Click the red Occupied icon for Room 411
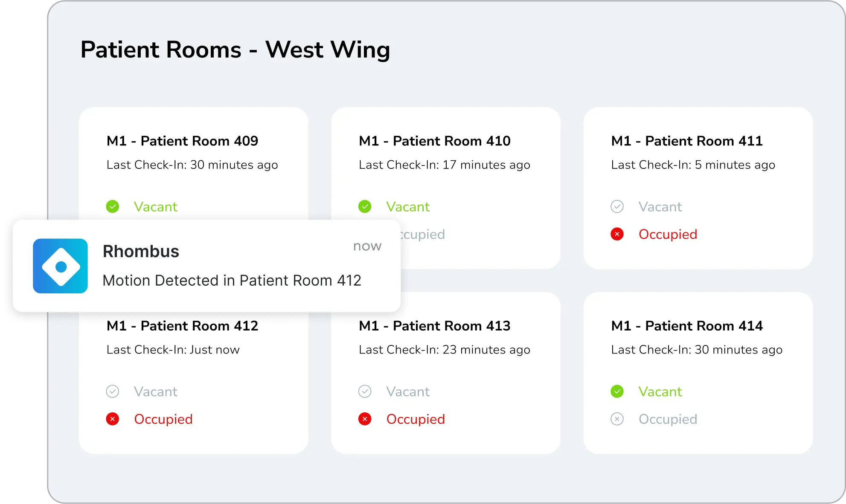The width and height of the screenshot is (846, 504). click(617, 234)
